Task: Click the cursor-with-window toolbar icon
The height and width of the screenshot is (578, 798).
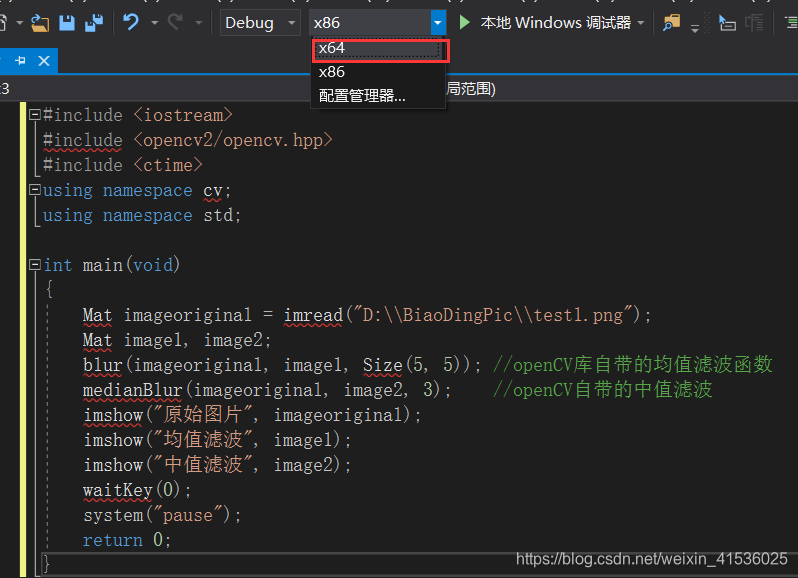Action: 727,23
